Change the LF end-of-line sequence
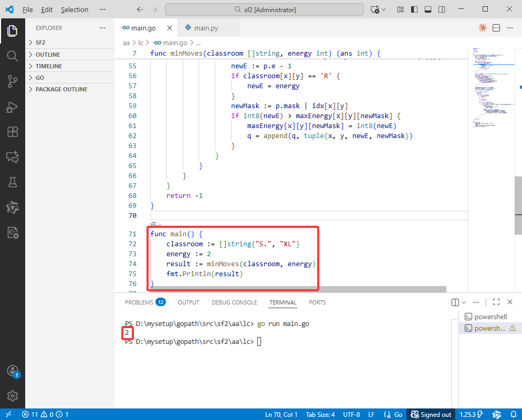 pyautogui.click(x=371, y=414)
